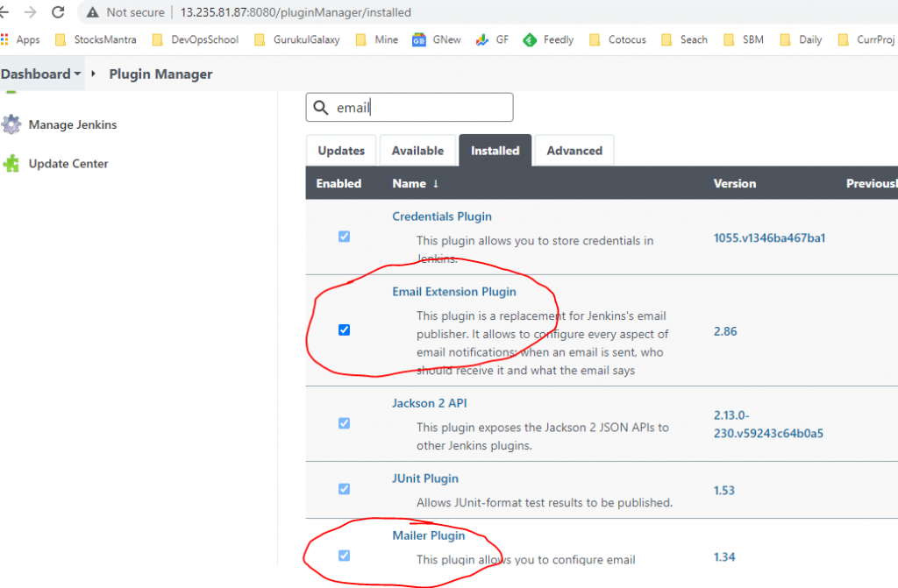The width and height of the screenshot is (898, 588).
Task: Open the StocksMantra bookmark folder
Action: tap(96, 39)
